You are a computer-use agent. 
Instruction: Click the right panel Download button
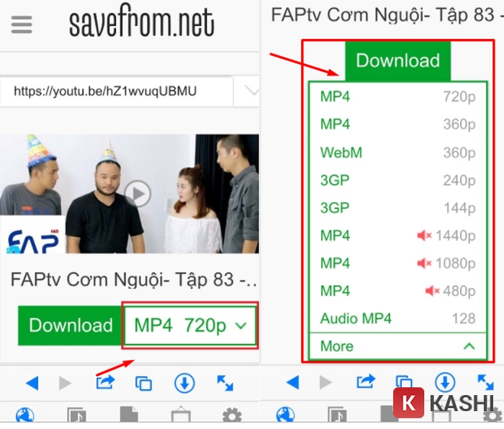[398, 60]
